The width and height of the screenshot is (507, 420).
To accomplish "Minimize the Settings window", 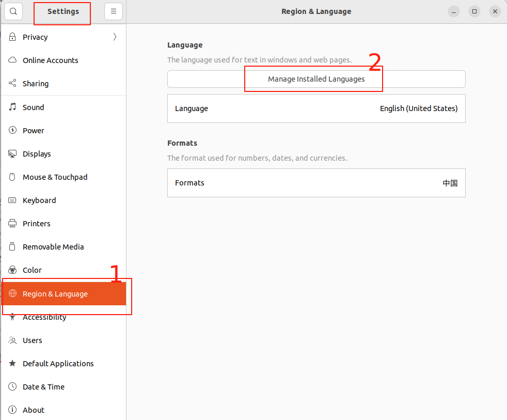I will [x=454, y=11].
